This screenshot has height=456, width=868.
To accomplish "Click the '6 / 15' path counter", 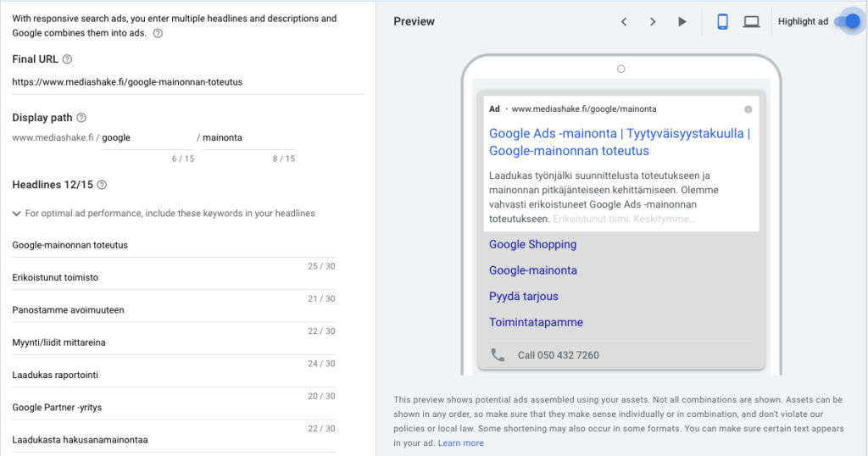I will tap(183, 158).
